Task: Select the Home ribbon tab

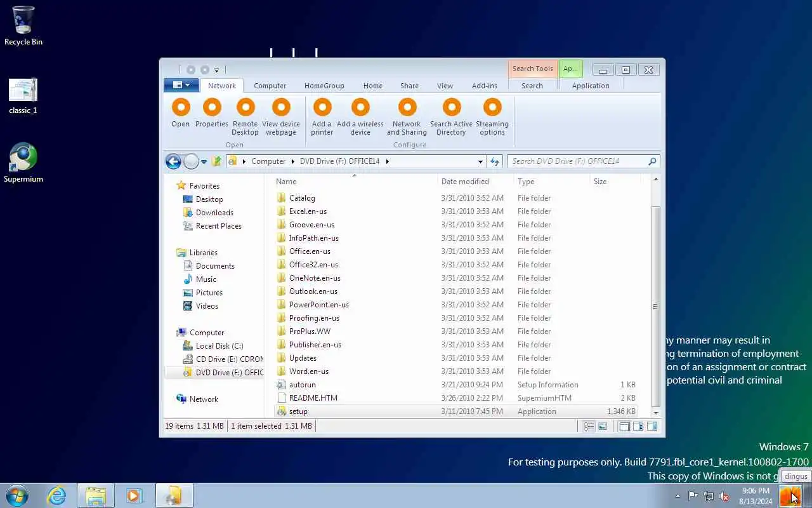Action: [373, 86]
